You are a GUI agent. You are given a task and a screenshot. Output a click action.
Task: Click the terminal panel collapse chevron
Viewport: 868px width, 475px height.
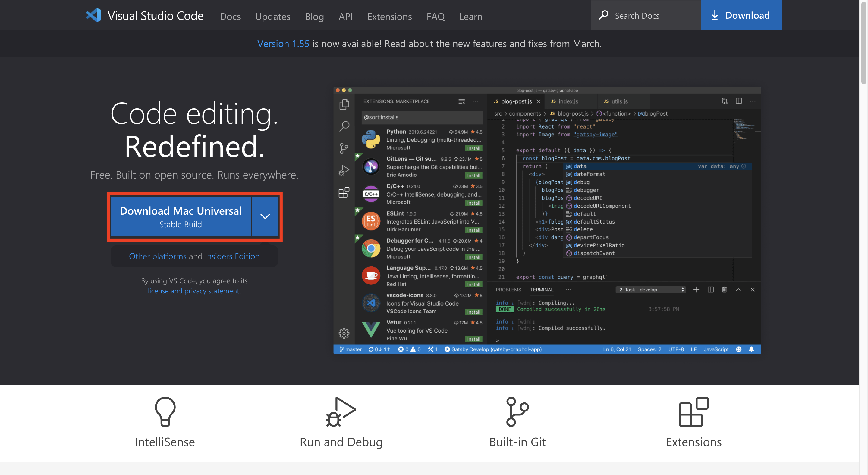pos(739,290)
